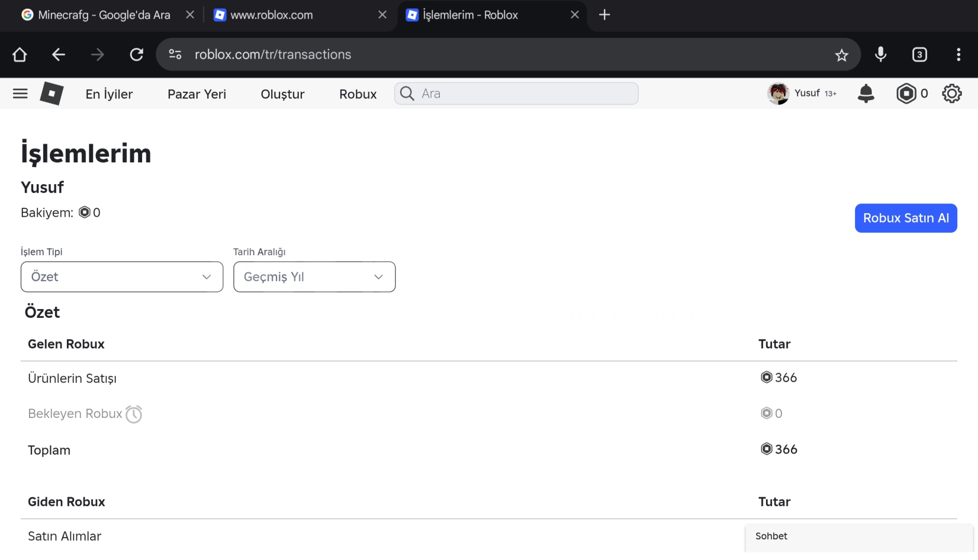Click pending Robux clock icon
978x560 pixels.
[134, 414]
